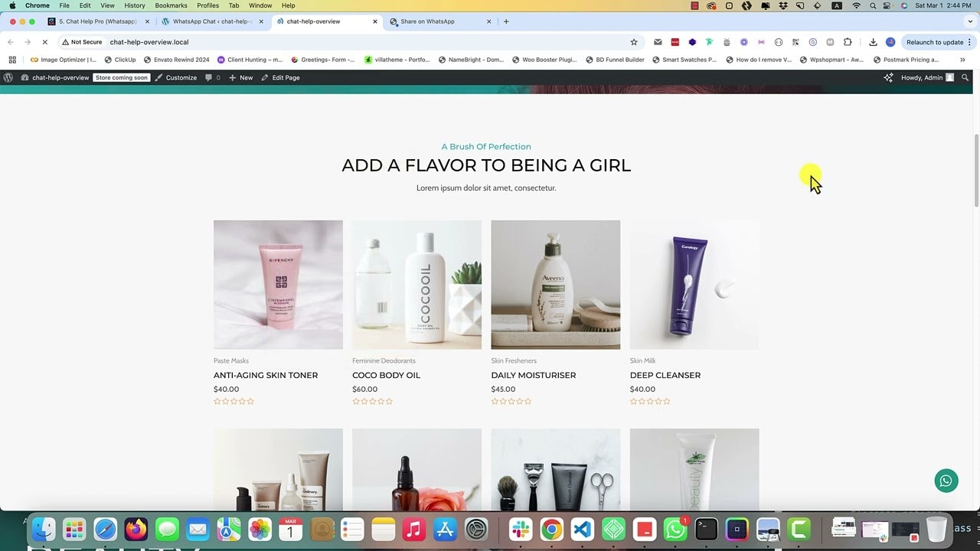Open the comments count in admin bar
980x551 pixels.
click(x=213, y=77)
